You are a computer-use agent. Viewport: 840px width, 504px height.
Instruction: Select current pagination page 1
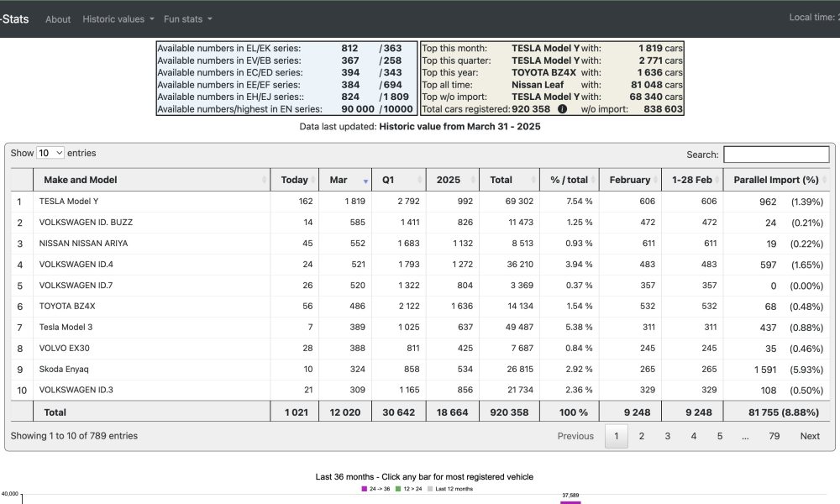[x=616, y=436]
